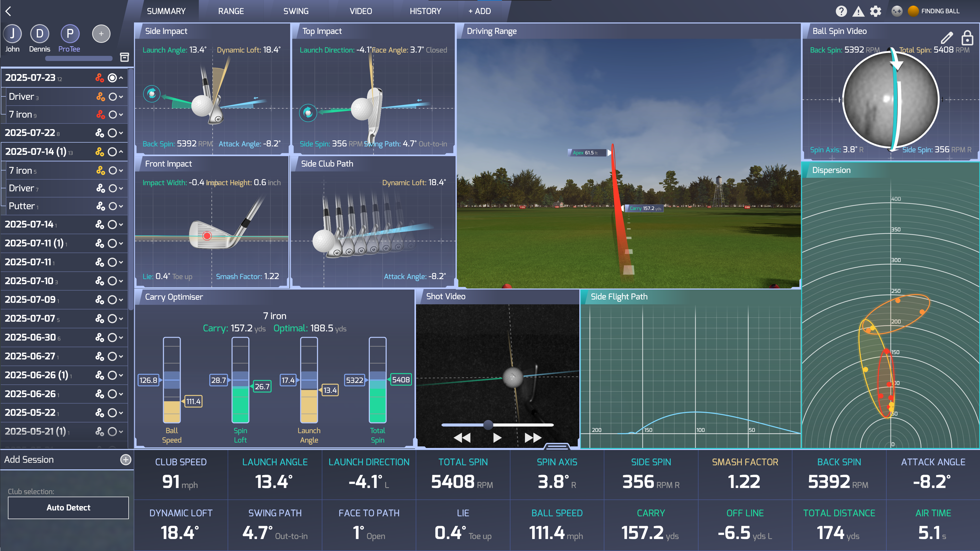Open the help icon in the top bar
The image size is (980, 551).
841,11
